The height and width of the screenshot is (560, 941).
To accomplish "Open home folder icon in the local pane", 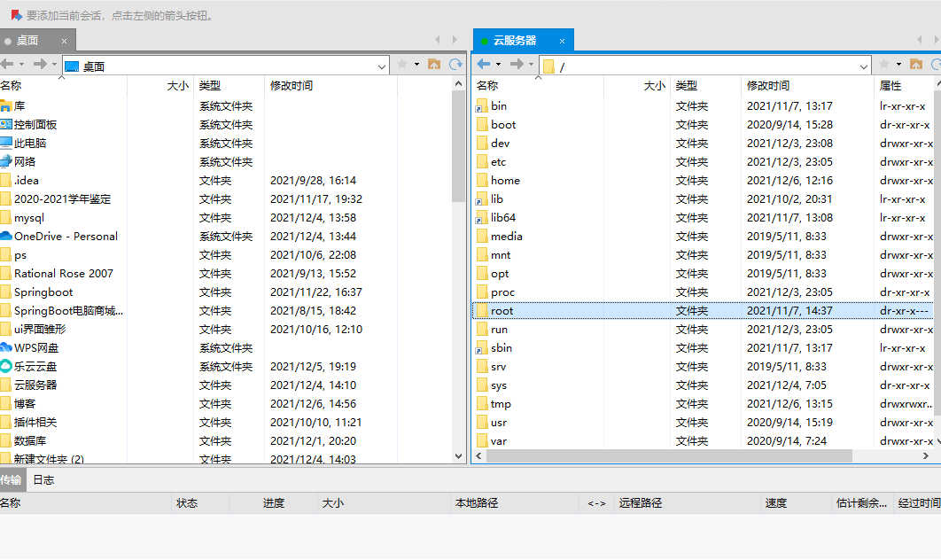I will tap(434, 64).
